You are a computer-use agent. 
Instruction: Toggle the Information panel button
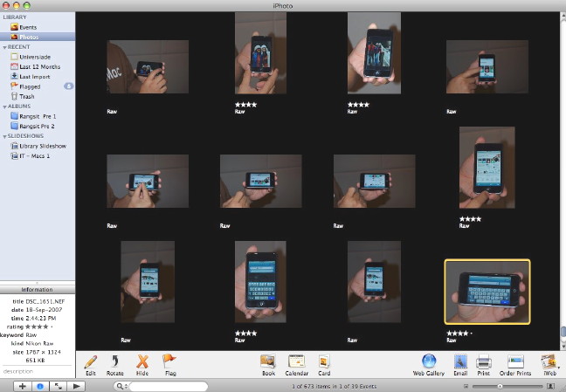[40, 386]
